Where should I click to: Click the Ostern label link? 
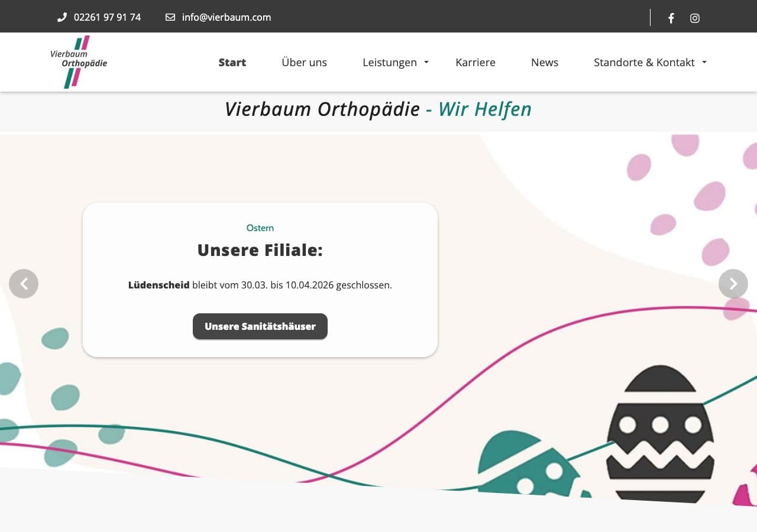260,228
